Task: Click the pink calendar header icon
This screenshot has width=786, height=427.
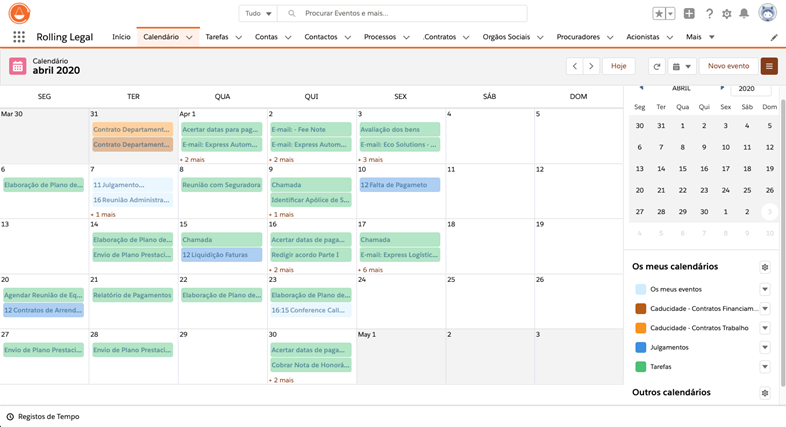Action: coord(18,66)
